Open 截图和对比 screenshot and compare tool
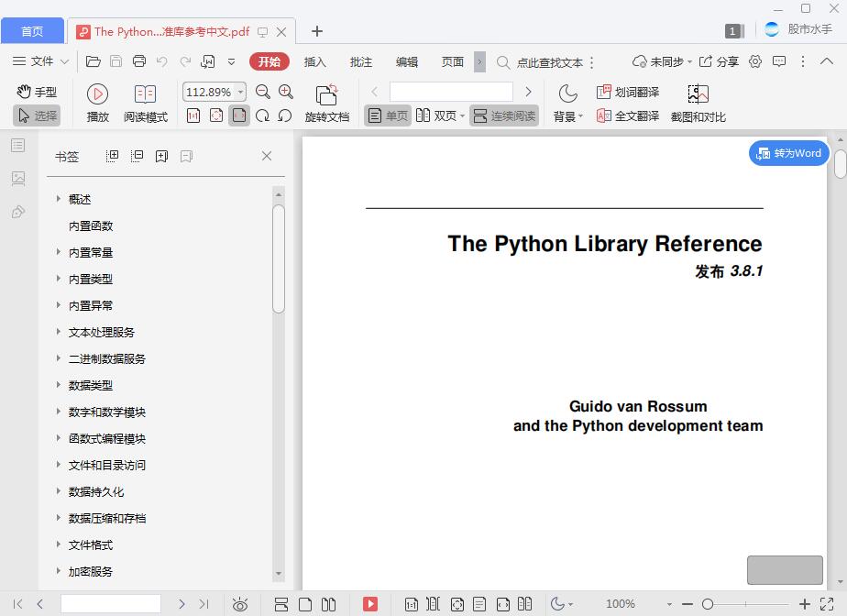 tap(698, 101)
